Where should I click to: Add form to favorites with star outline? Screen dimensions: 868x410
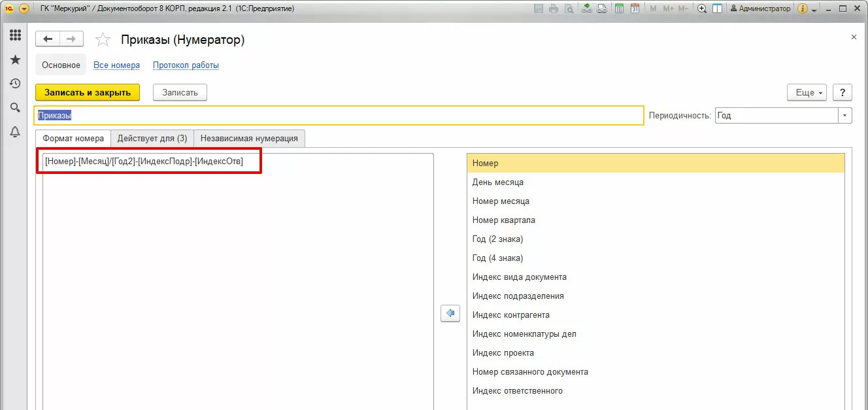click(103, 40)
